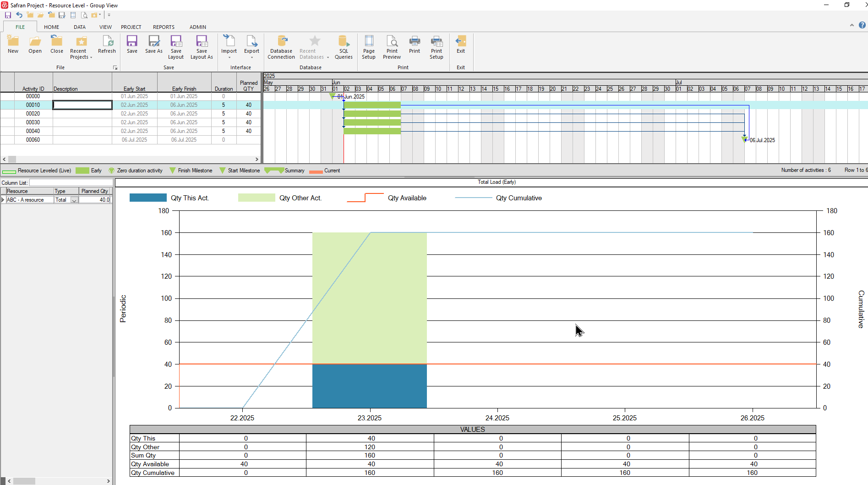The height and width of the screenshot is (485, 868).
Task: Click the Save Layout As ribbon icon
Action: (x=202, y=47)
